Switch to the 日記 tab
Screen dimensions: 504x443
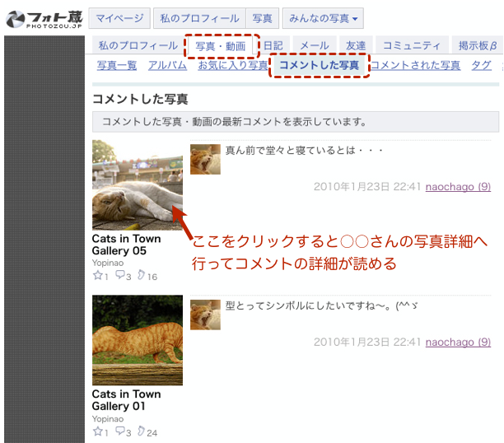click(x=273, y=46)
